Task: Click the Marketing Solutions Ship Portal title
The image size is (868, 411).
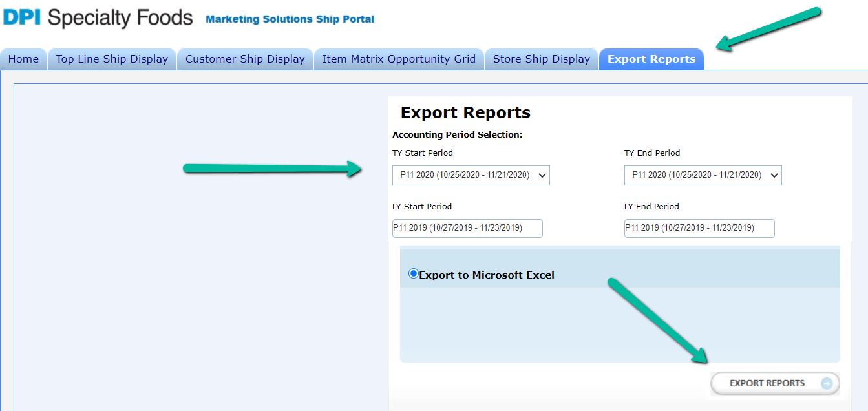Action: point(290,19)
